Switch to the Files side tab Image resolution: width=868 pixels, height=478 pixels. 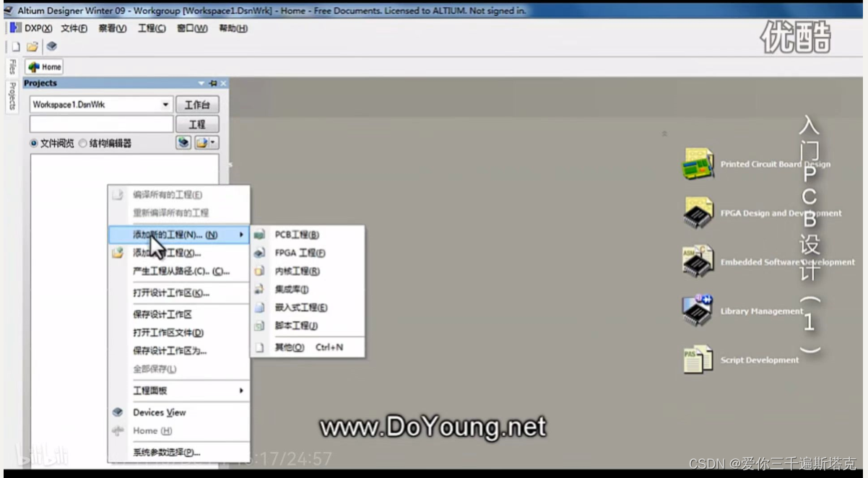pos(12,67)
